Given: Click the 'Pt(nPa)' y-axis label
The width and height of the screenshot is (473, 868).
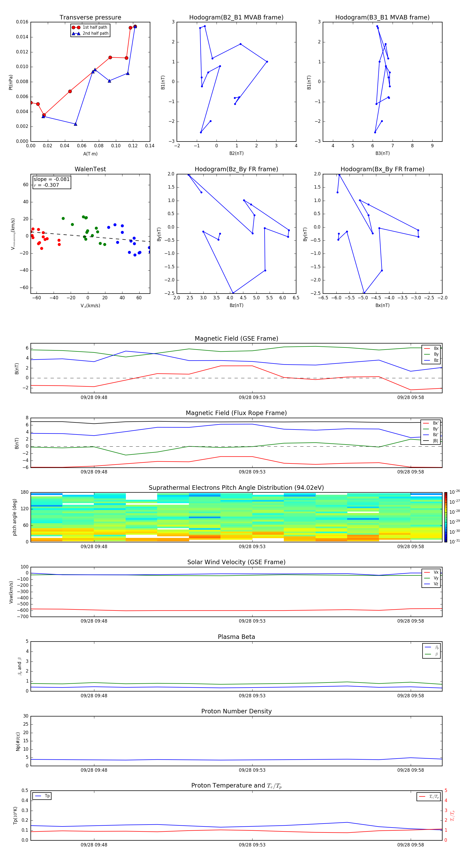Looking at the screenshot, I should [11, 82].
